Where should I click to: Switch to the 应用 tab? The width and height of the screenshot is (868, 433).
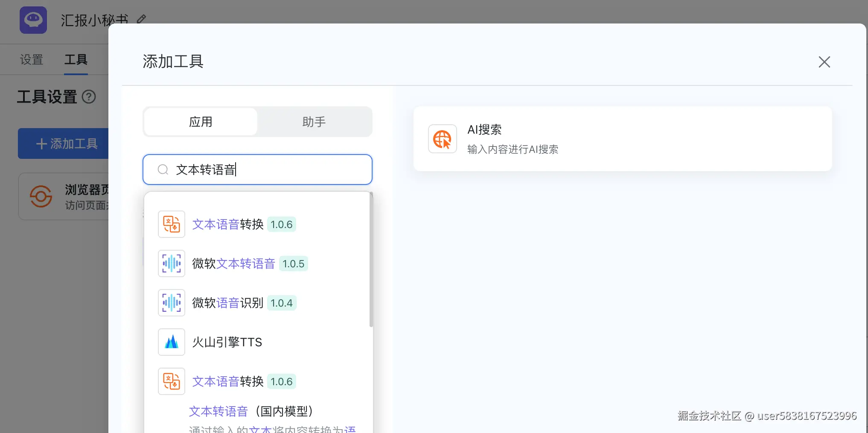[x=201, y=122]
